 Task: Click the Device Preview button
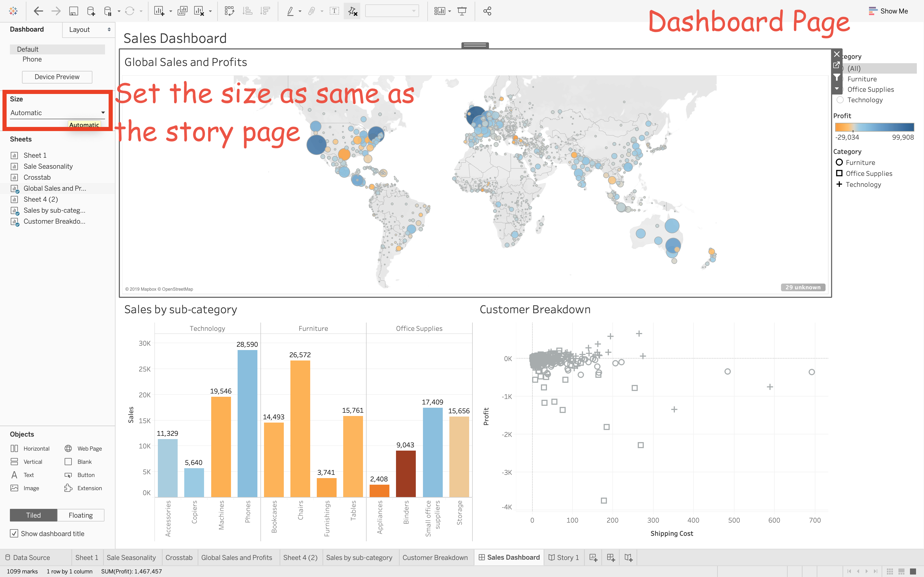coord(57,77)
